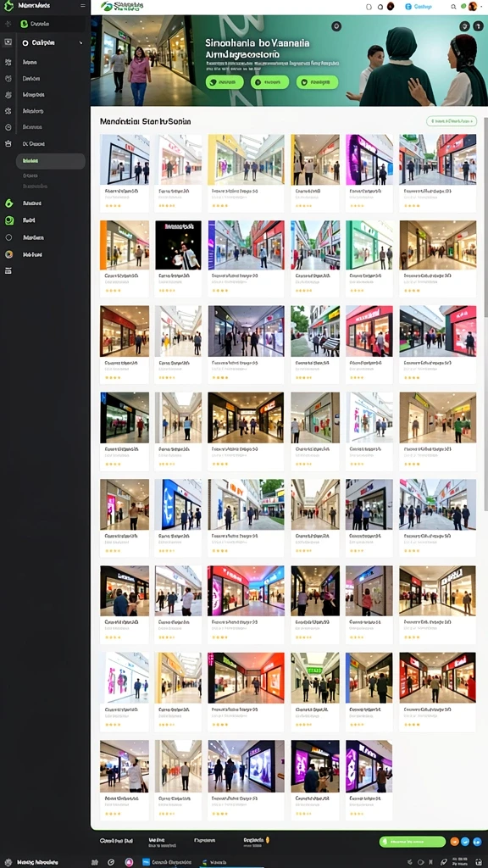488x868 pixels.
Task: Select the green chat bubble sidebar icon
Action: point(8,220)
